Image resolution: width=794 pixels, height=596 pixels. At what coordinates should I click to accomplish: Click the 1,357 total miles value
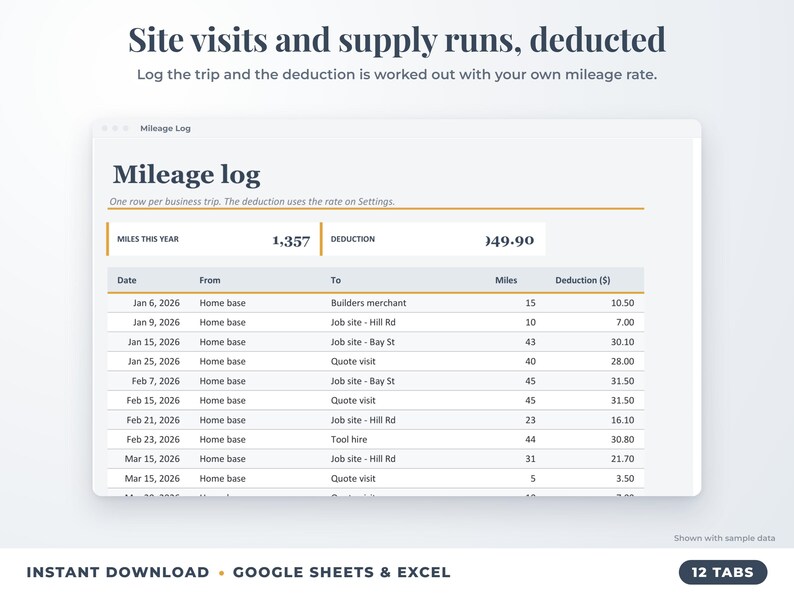click(x=291, y=241)
